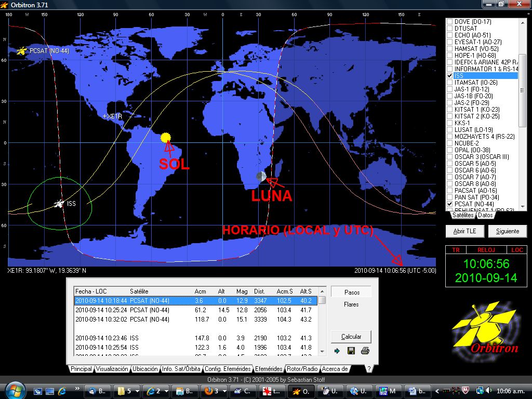
Task: Select the ISS pass row at 10:23:46
Action: 195,338
